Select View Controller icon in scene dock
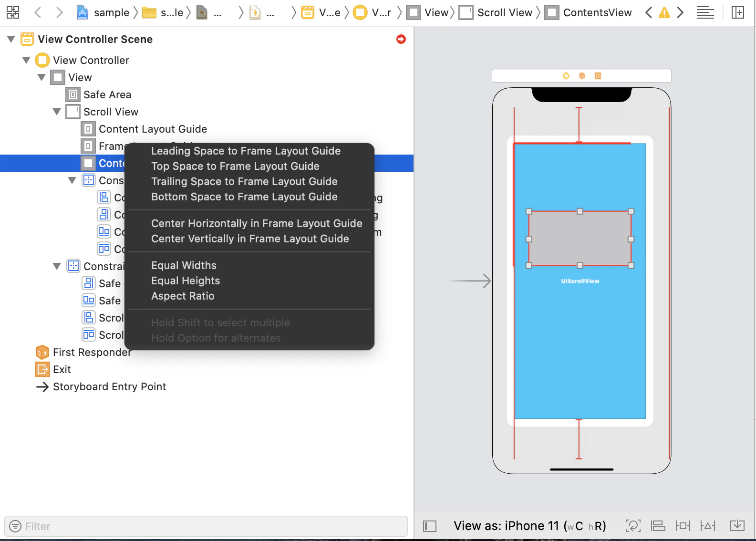 566,76
